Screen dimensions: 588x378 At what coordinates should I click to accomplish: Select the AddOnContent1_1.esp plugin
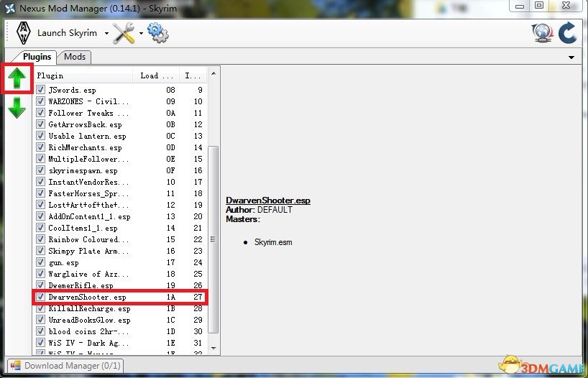pyautogui.click(x=120, y=216)
